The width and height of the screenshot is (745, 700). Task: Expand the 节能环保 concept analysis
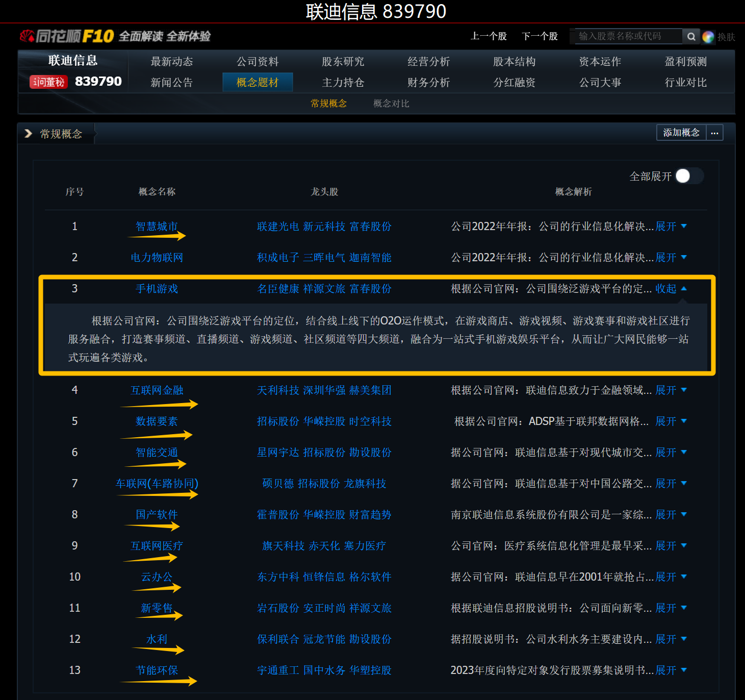click(671, 670)
